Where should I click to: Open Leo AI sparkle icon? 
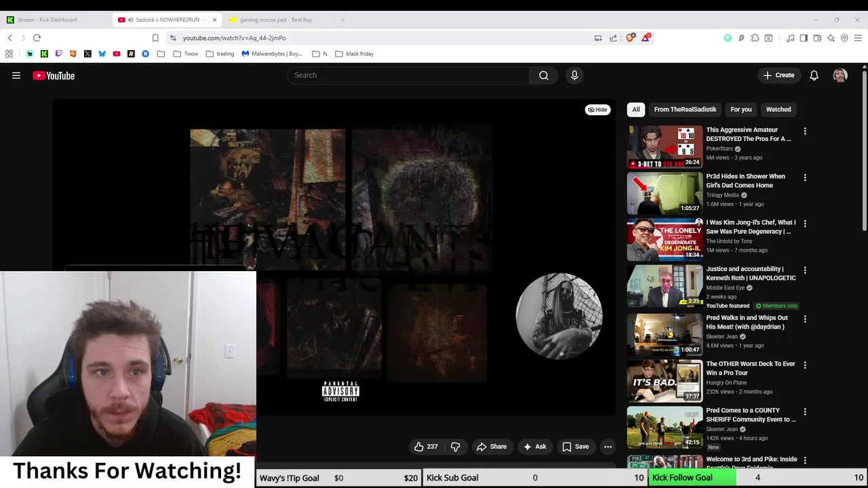click(831, 38)
